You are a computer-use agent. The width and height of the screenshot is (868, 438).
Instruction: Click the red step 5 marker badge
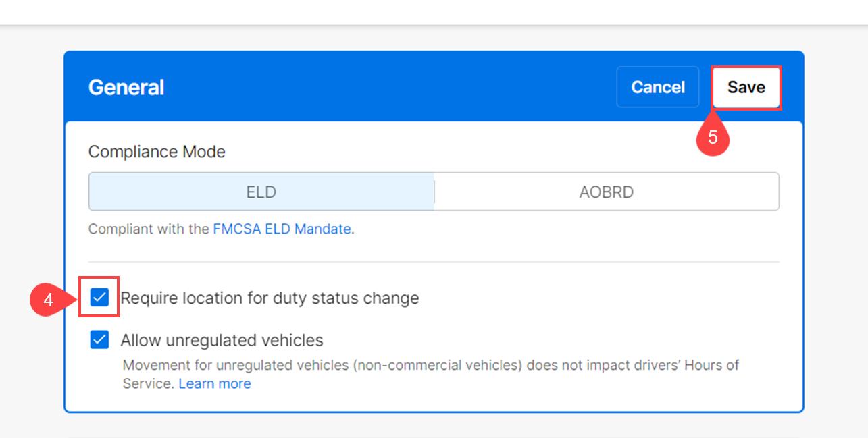pyautogui.click(x=712, y=137)
